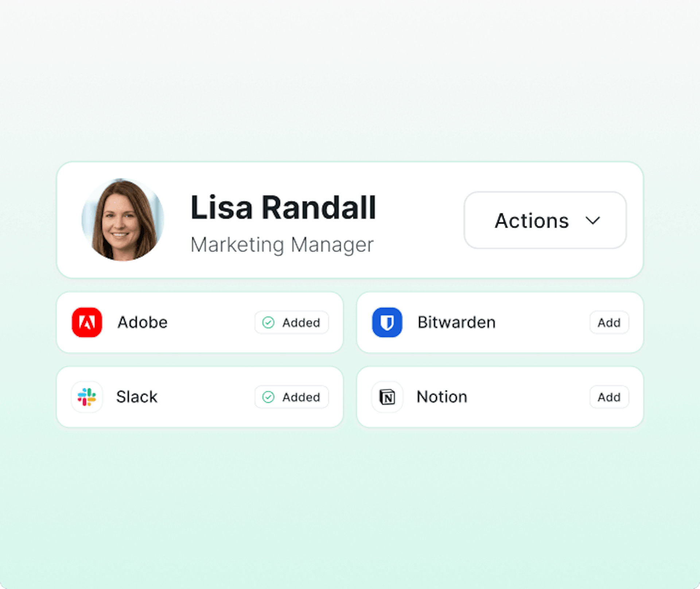Click the Adobe app icon
Viewport: 700px width, 589px height.
point(87,322)
